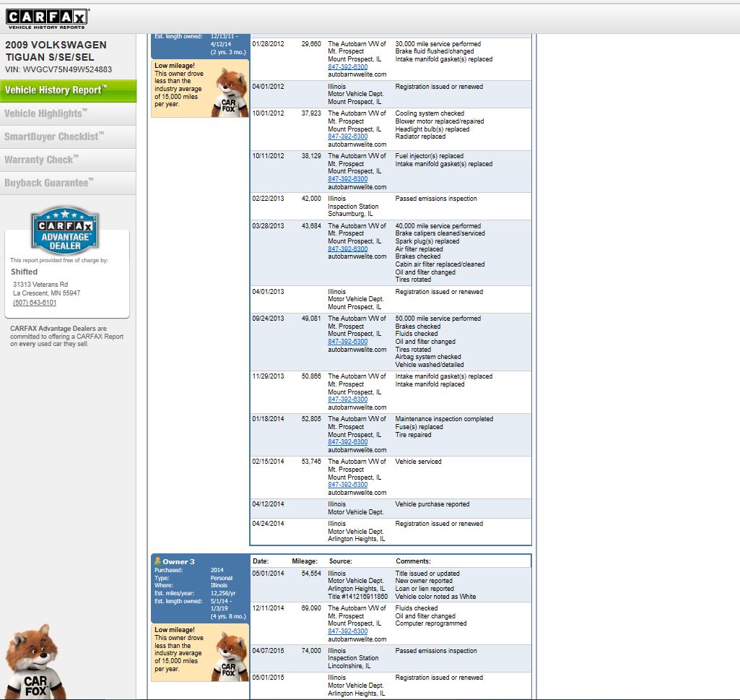740x700 pixels.
Task: Click the mileage value 43,684
Action: pyautogui.click(x=311, y=226)
